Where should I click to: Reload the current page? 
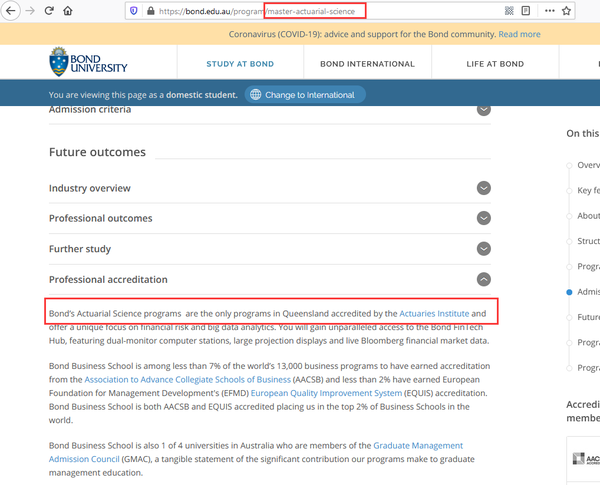pos(49,11)
